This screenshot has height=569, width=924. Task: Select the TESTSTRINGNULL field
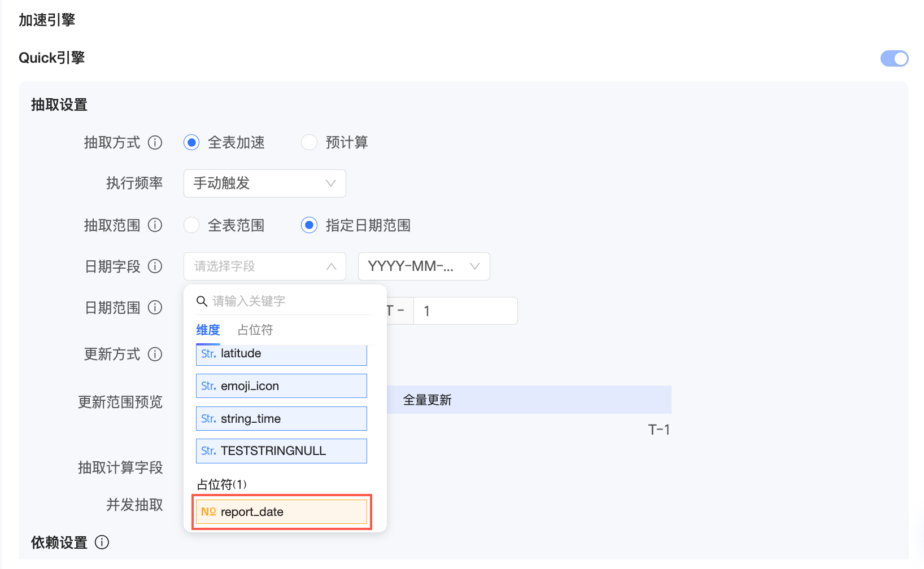(x=281, y=451)
